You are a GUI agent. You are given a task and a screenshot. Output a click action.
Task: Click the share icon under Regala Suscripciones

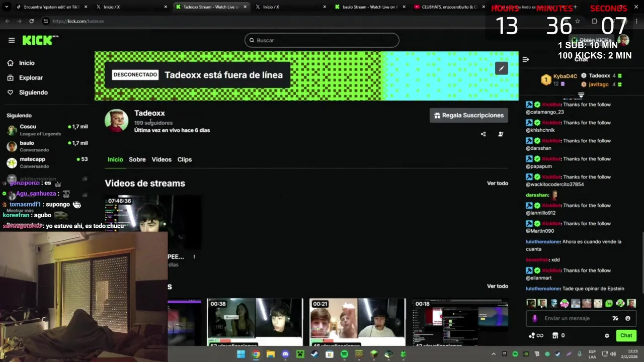coord(484,134)
